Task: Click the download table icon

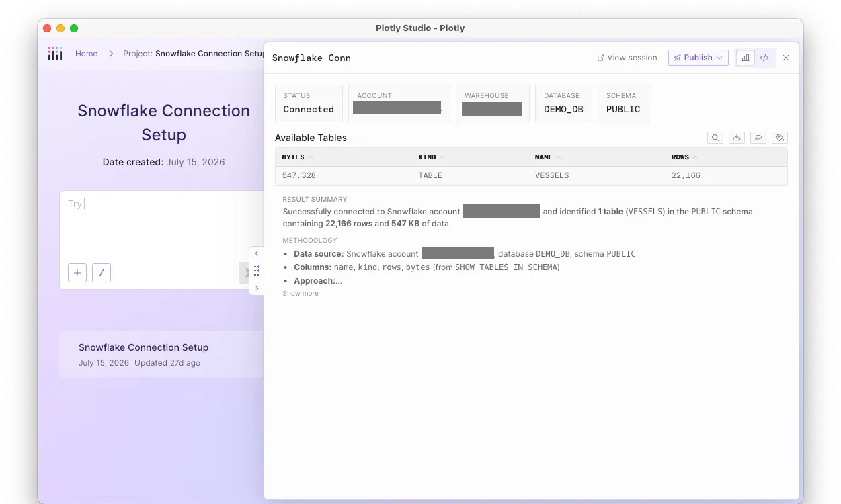Action: click(737, 138)
